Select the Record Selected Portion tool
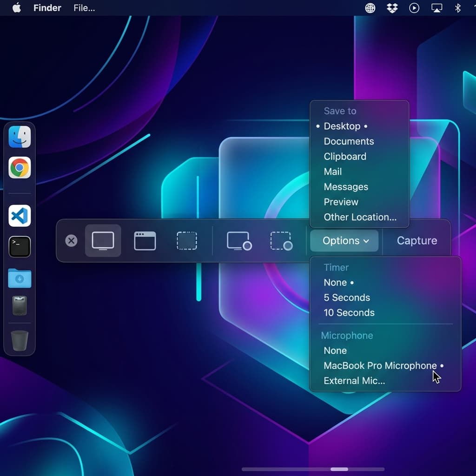 click(281, 240)
